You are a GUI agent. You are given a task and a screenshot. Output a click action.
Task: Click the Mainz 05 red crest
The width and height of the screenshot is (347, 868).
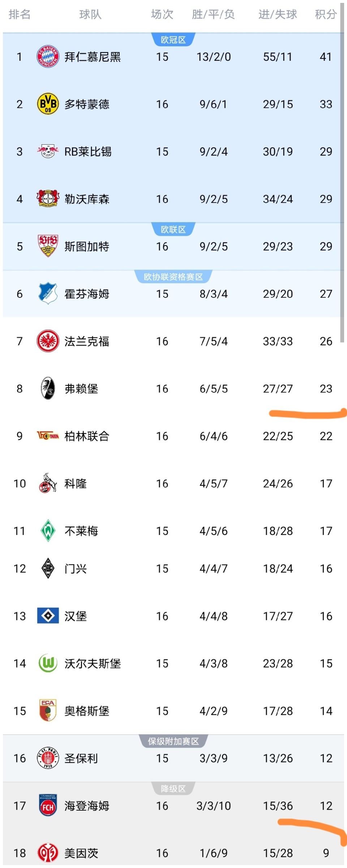48,853
